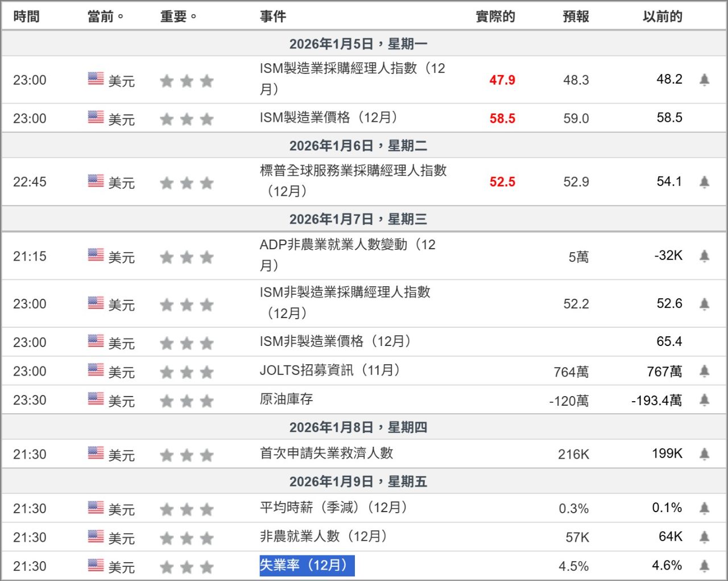Select the highlighted 失業率（12月）text

306,566
